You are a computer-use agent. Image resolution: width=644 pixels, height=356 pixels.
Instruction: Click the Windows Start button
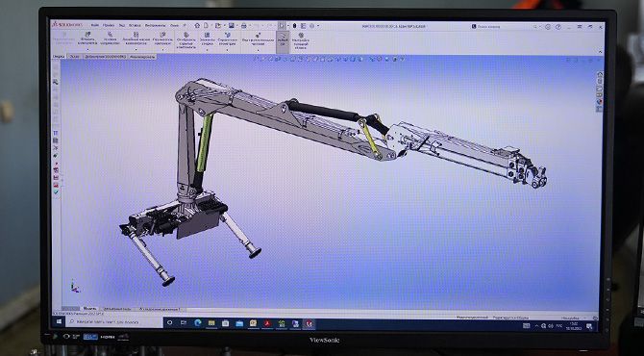(59, 322)
